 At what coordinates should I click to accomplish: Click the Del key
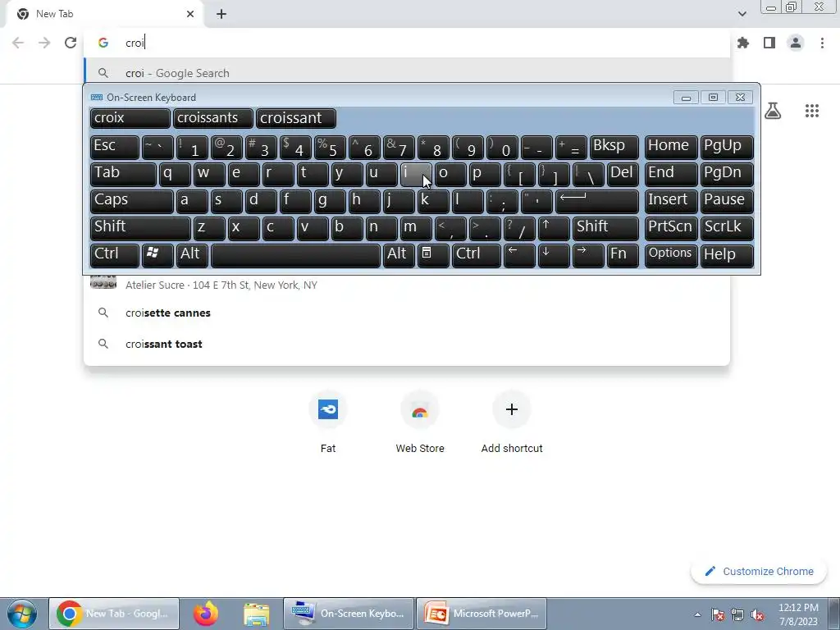click(x=623, y=174)
